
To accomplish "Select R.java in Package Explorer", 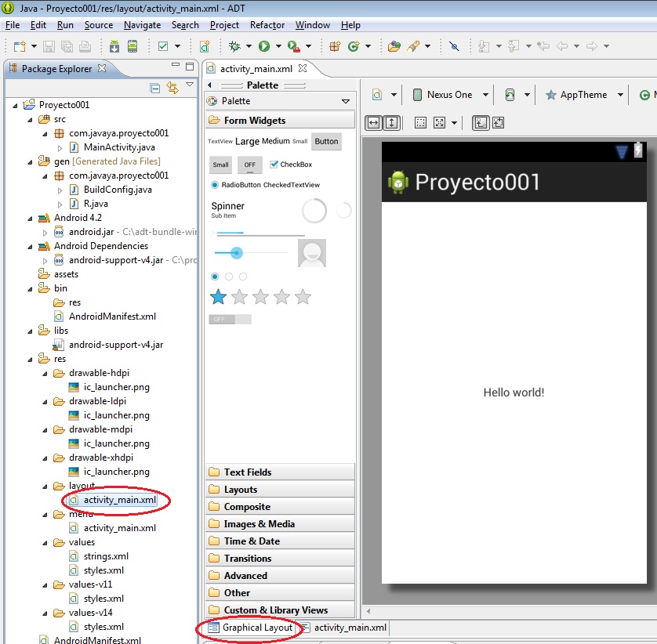I will [96, 204].
